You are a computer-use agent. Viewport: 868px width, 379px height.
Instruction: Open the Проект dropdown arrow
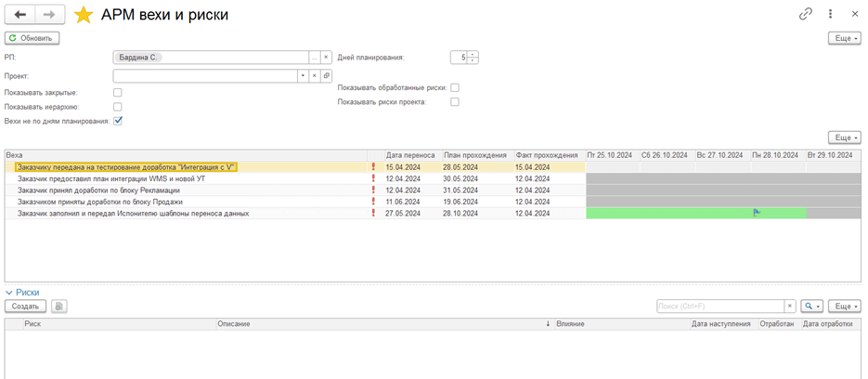point(303,75)
